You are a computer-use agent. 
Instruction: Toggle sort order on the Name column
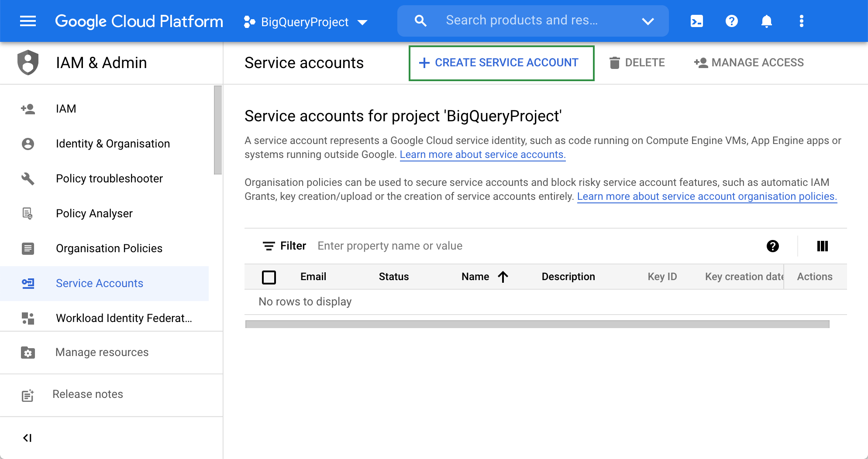click(503, 277)
